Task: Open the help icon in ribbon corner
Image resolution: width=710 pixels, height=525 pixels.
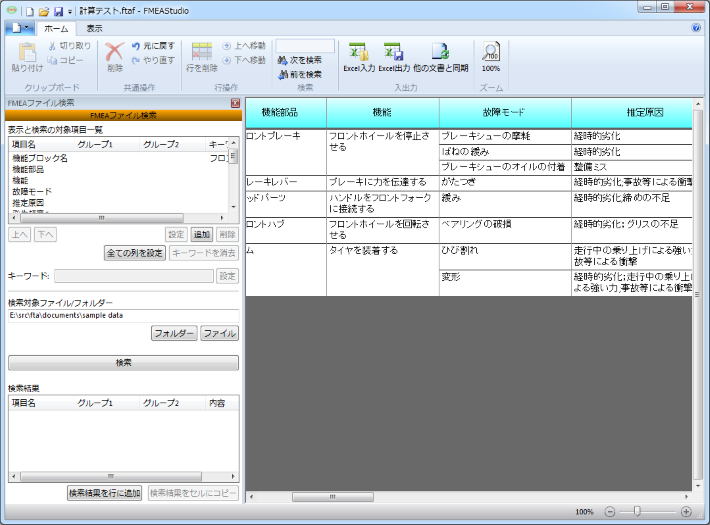Action: pos(696,28)
